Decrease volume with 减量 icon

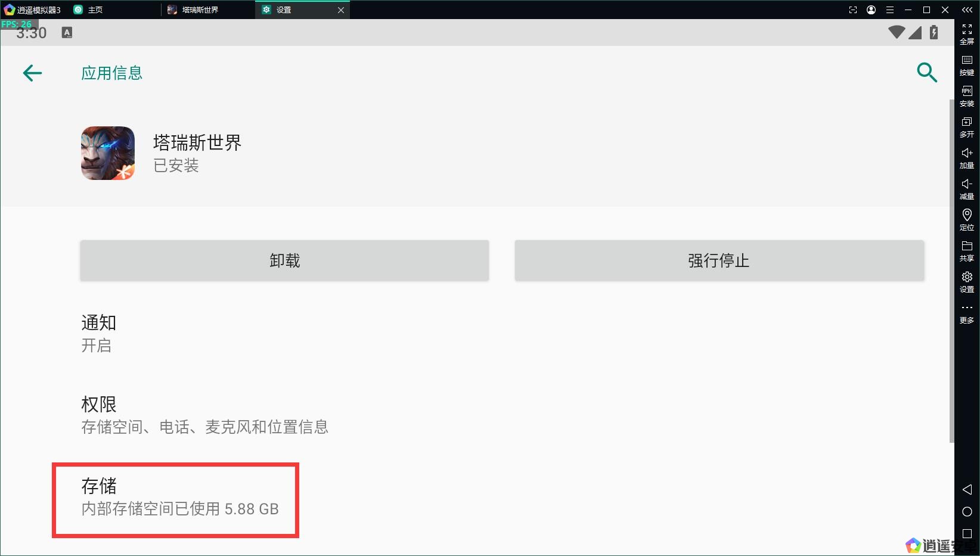pos(967,190)
